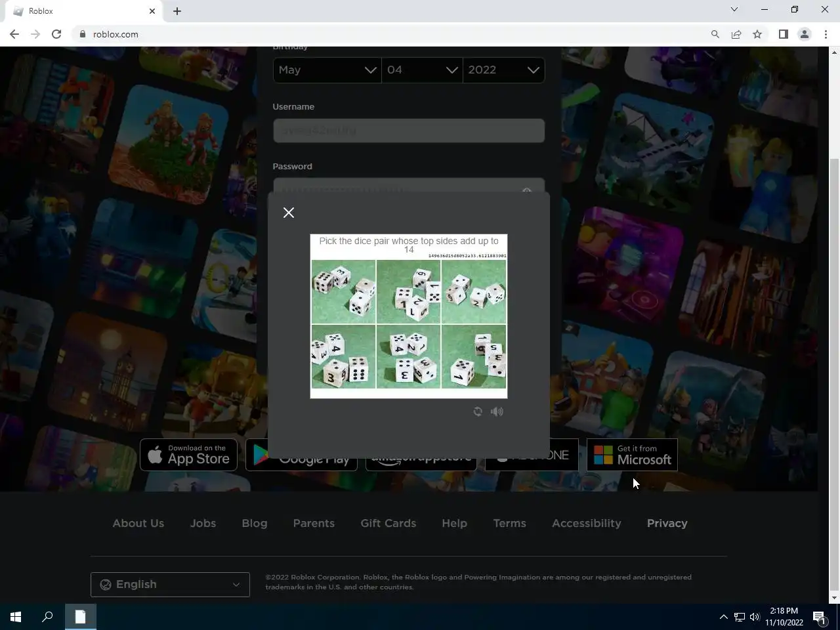Open the taskbar clock showing 2:18 PM
840x630 pixels.
point(784,617)
